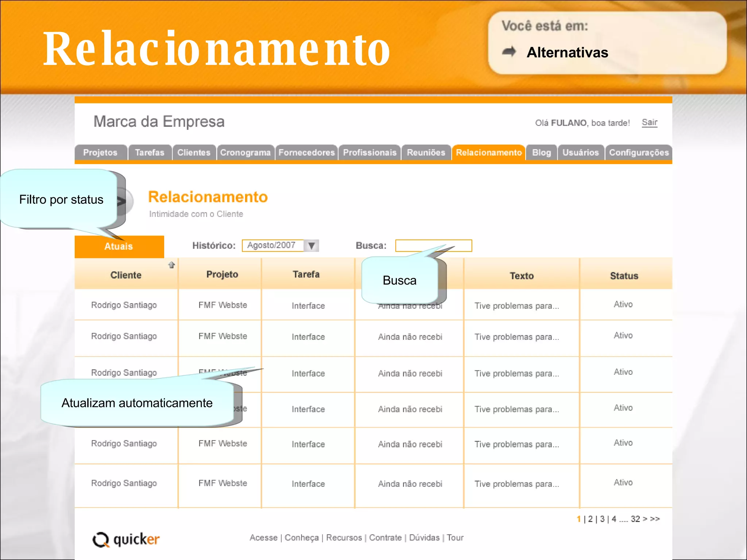This screenshot has height=560, width=747.
Task: Sort by Cliente using arrow icon
Action: pos(171,265)
